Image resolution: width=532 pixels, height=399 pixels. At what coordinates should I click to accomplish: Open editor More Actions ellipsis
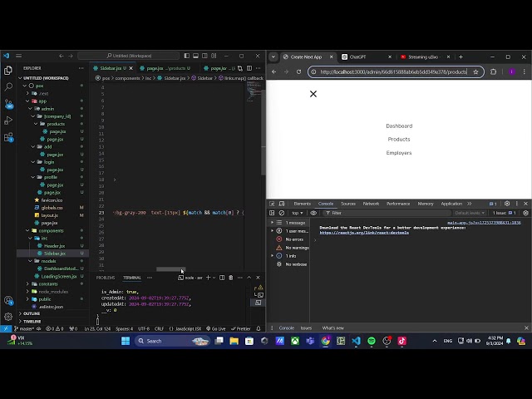259,68
